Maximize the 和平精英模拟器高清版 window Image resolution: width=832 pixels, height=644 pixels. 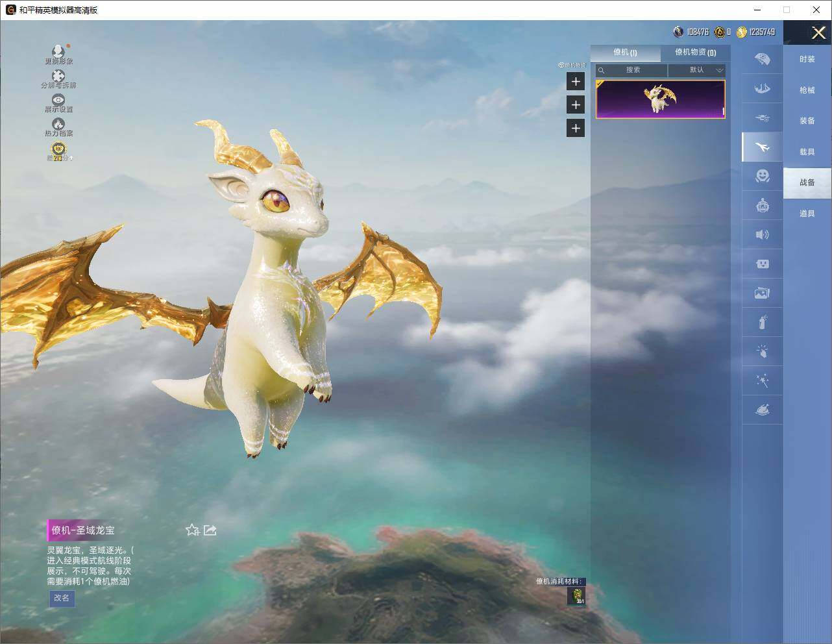787,10
